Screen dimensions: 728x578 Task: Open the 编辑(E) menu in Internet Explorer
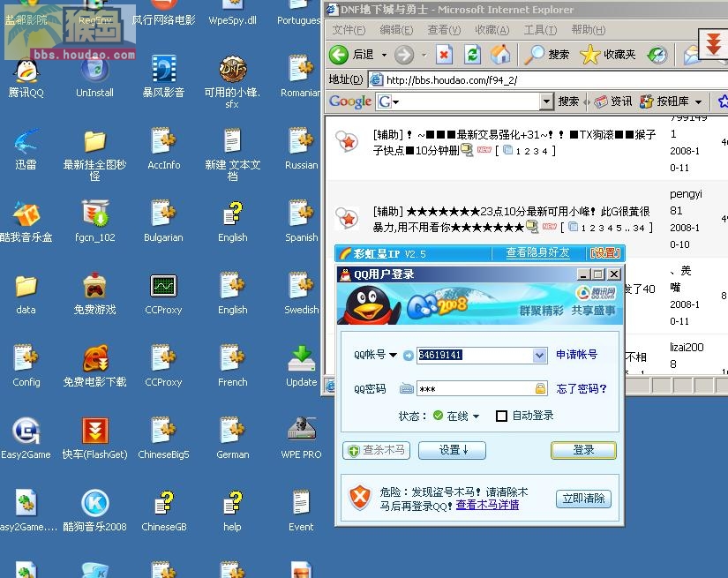pyautogui.click(x=396, y=30)
